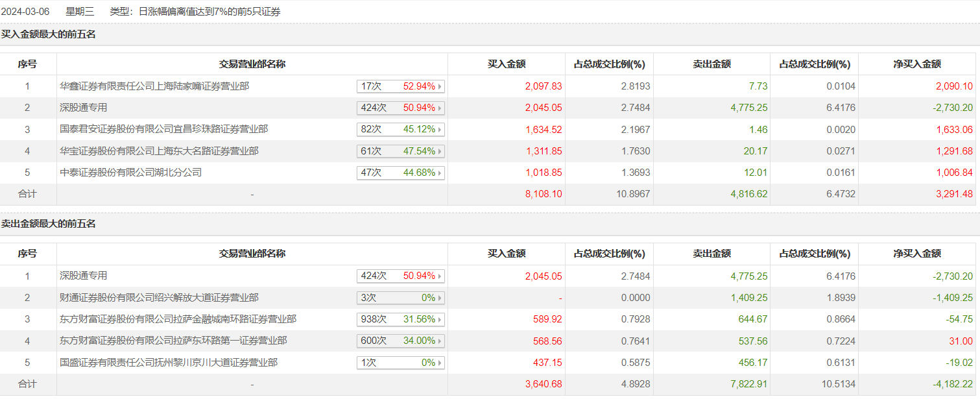This screenshot has height=399, width=980.
Task: Click the 净买入金额 header in buy table
Action: click(916, 64)
